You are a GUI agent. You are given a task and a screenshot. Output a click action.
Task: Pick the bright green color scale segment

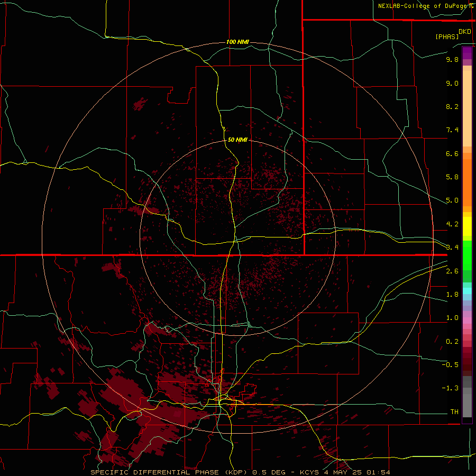[467, 255]
